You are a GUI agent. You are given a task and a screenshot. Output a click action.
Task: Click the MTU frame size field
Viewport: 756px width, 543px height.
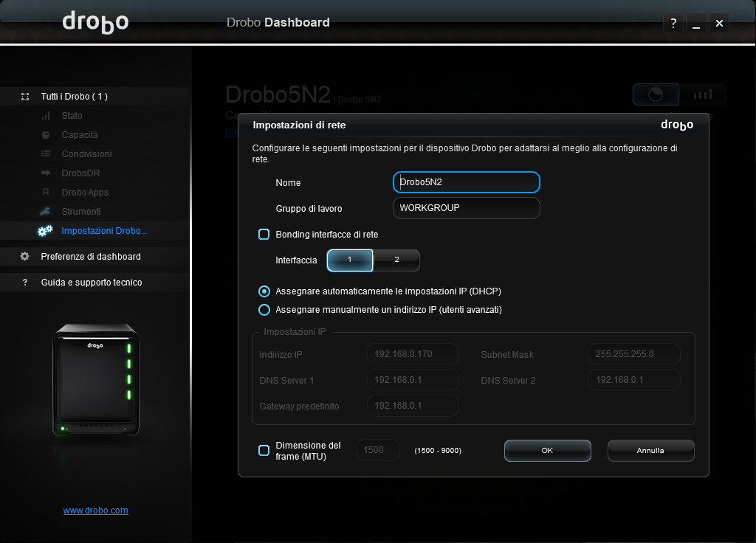[378, 450]
